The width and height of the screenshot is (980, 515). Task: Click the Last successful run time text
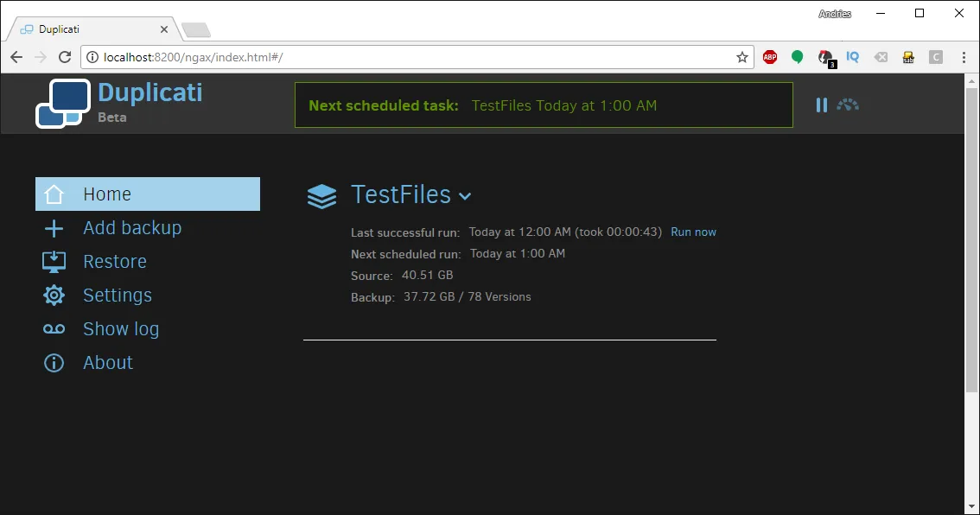click(565, 232)
